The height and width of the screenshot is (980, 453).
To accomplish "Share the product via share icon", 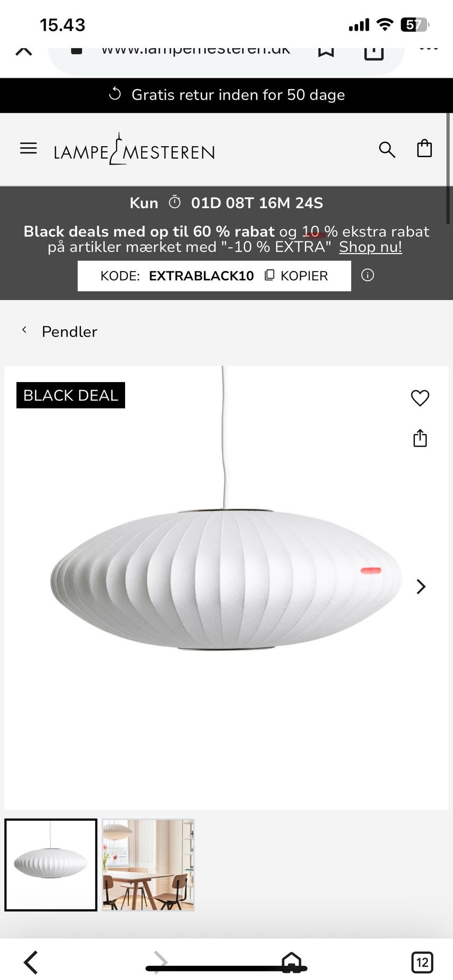I will pos(420,438).
